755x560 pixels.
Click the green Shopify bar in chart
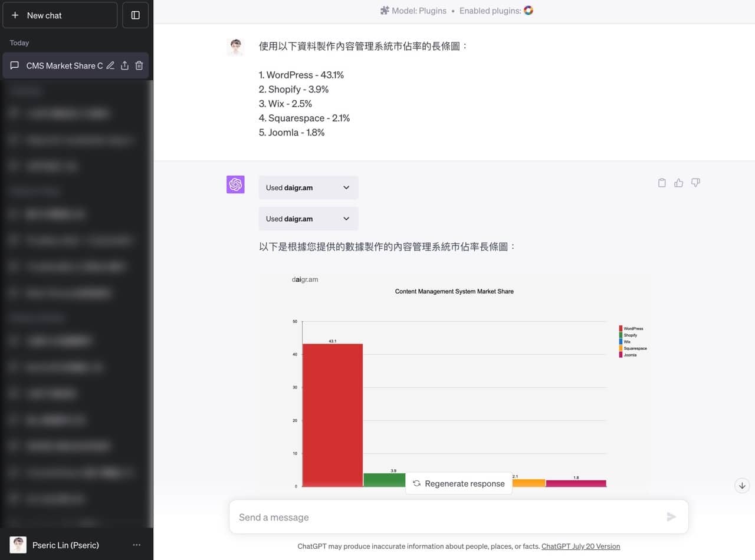click(385, 480)
